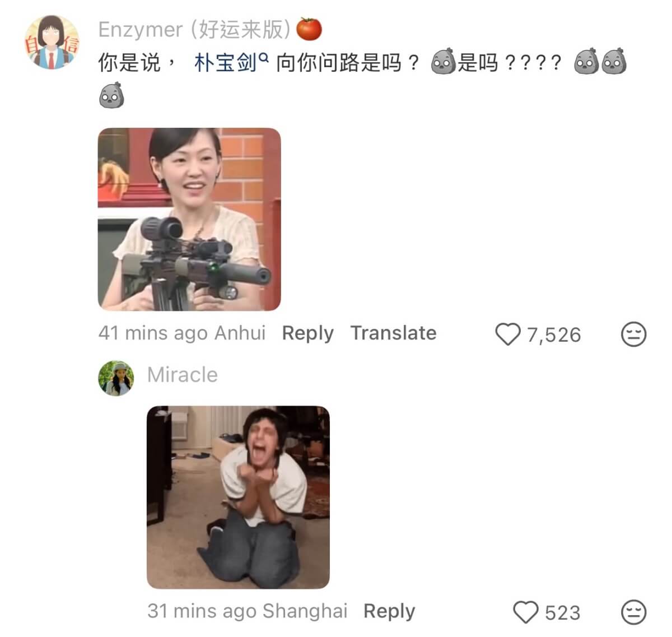Like Miracle's reply with the heart icon
The height and width of the screenshot is (637, 672).
click(526, 612)
